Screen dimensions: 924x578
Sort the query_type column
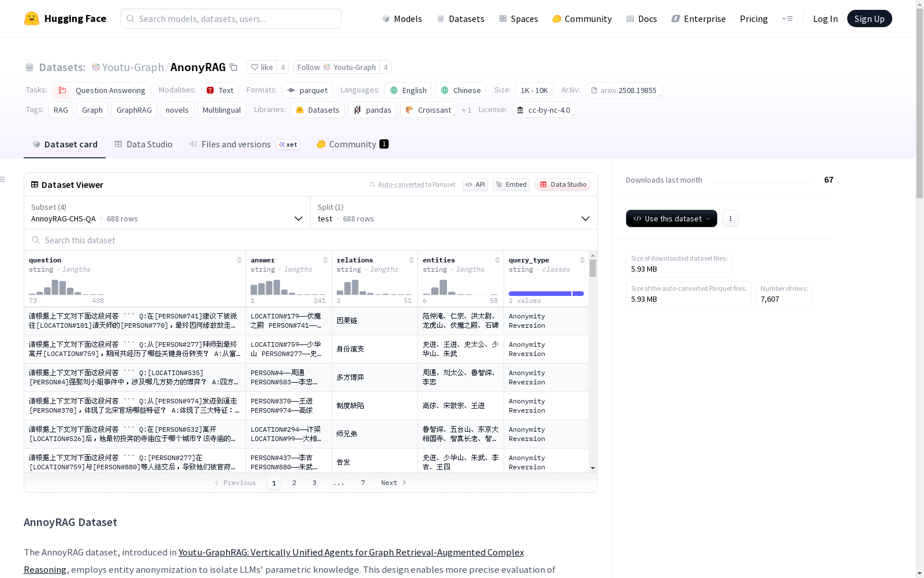(582, 260)
